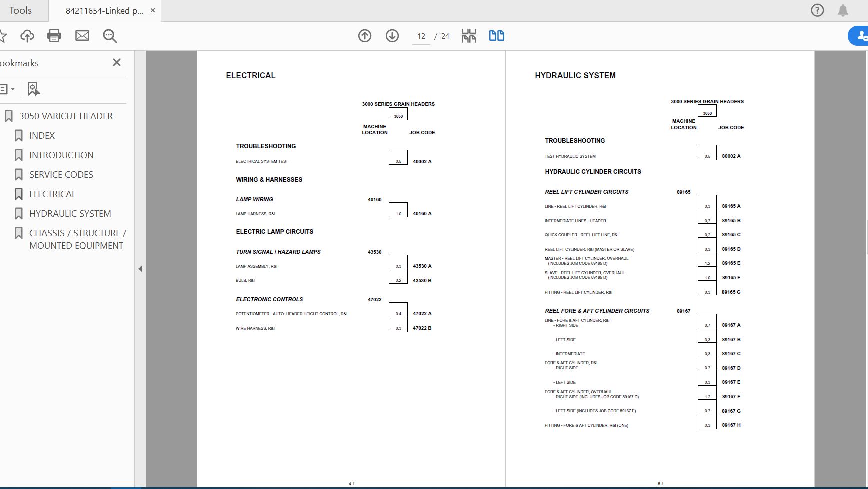
Task: Click the HYDRAULIC CYLINDER CIRCUITS heading
Action: pyautogui.click(x=593, y=172)
